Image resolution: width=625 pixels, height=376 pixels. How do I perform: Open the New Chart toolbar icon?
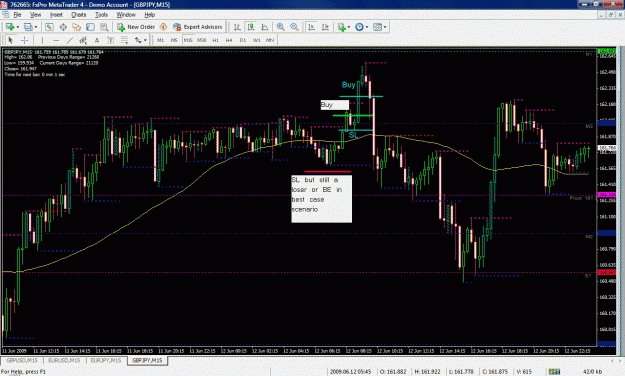click(x=10, y=27)
